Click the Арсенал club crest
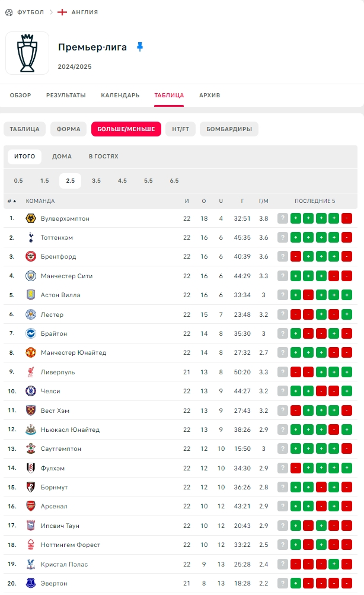The height and width of the screenshot is (595, 364). click(x=31, y=506)
